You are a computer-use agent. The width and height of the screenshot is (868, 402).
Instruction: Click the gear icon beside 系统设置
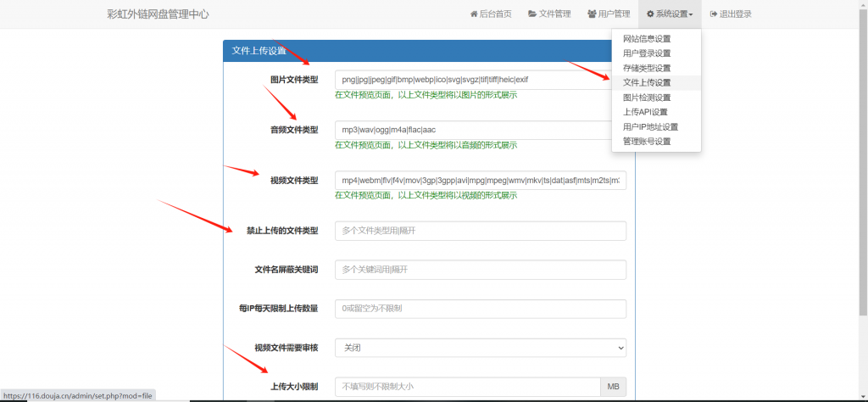[x=650, y=14]
